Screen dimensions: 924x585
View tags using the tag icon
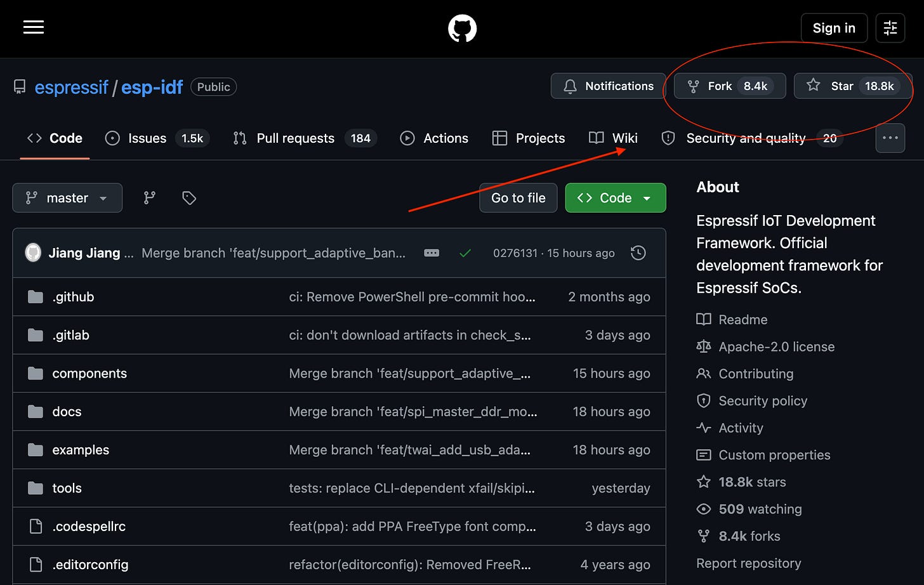pyautogui.click(x=189, y=198)
